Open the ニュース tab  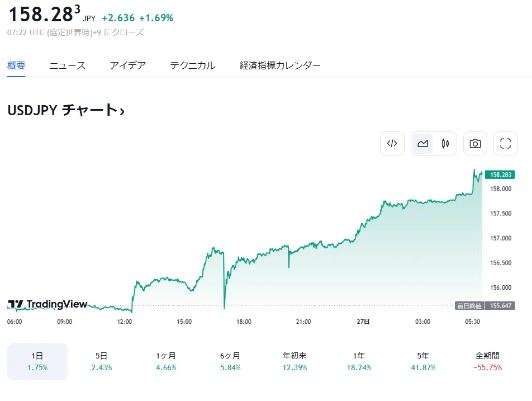[x=67, y=65]
